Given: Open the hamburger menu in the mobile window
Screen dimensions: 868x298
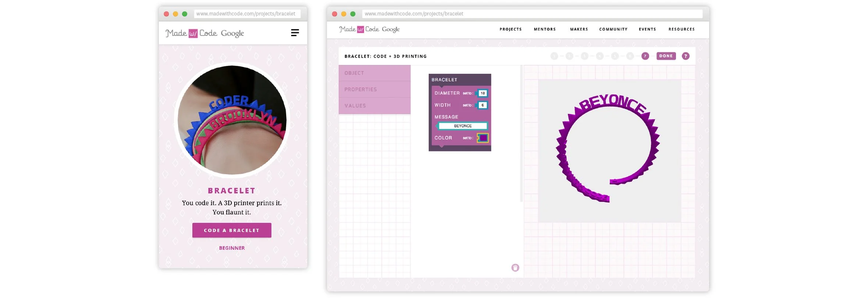Looking at the screenshot, I should coord(295,33).
